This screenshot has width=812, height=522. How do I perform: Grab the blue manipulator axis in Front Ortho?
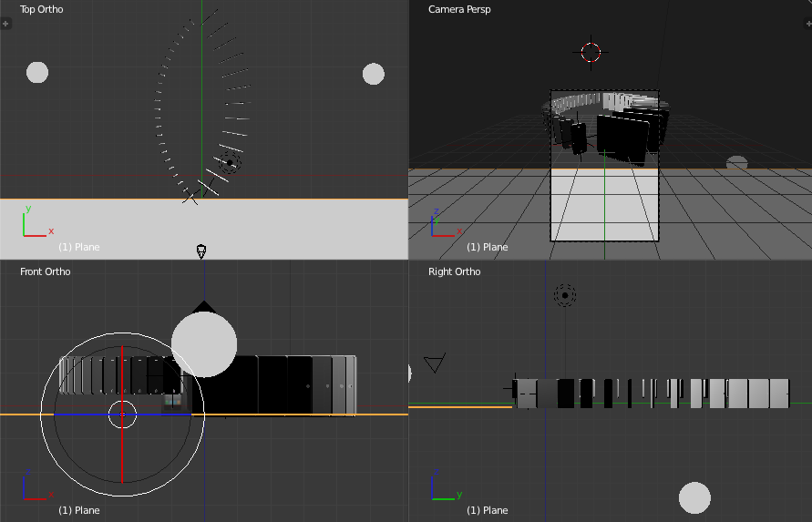[83, 415]
